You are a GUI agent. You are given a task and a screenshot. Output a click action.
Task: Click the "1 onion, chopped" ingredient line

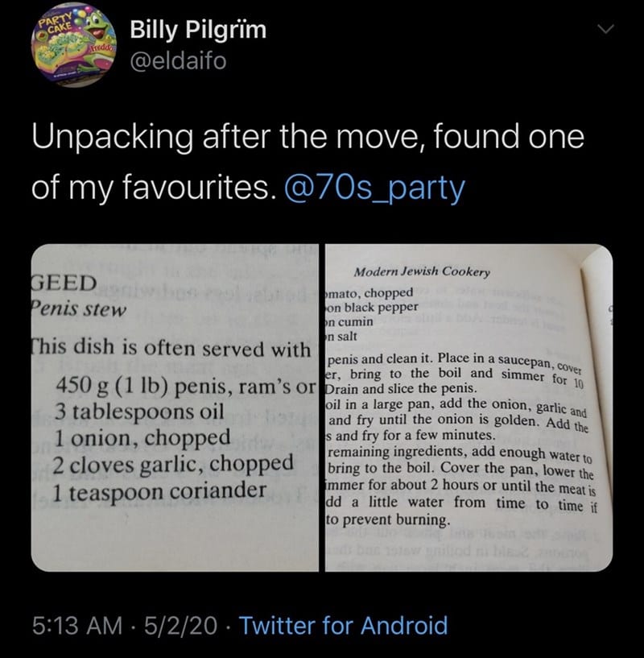[x=142, y=438]
